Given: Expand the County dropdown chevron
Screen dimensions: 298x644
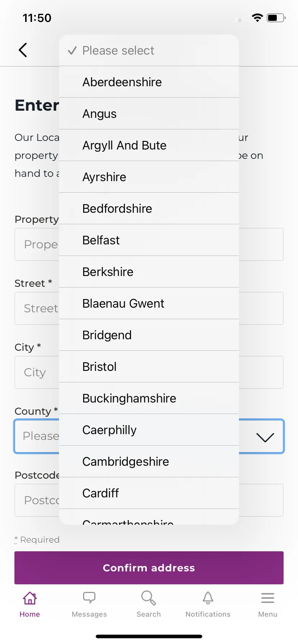Looking at the screenshot, I should (265, 437).
